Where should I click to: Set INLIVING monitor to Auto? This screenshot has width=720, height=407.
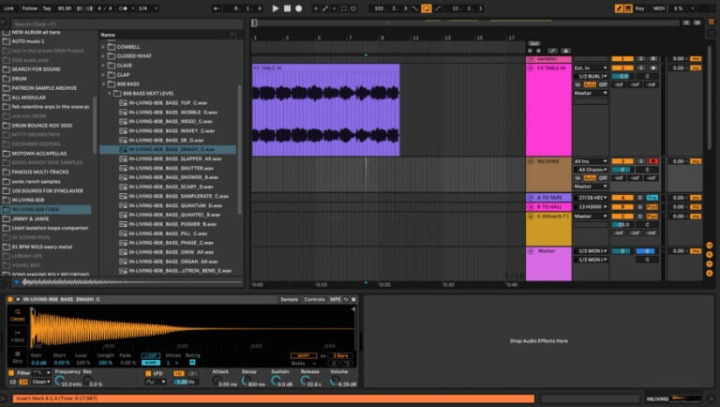pos(590,178)
